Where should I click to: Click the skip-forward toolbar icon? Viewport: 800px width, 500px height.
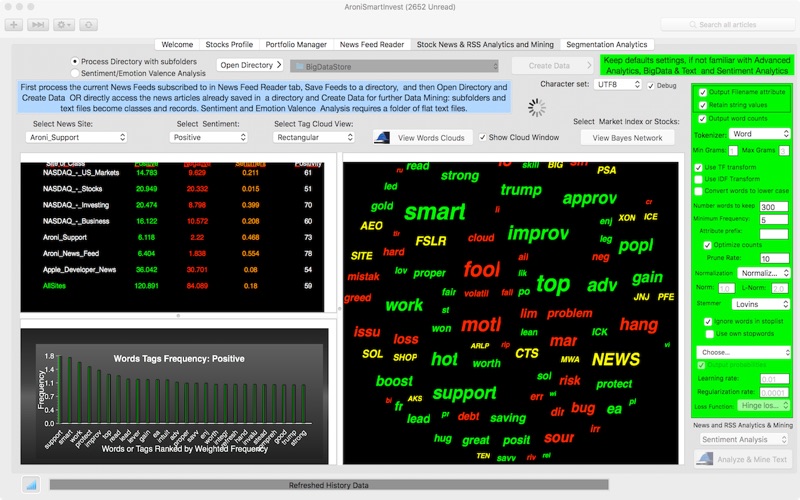[38, 24]
